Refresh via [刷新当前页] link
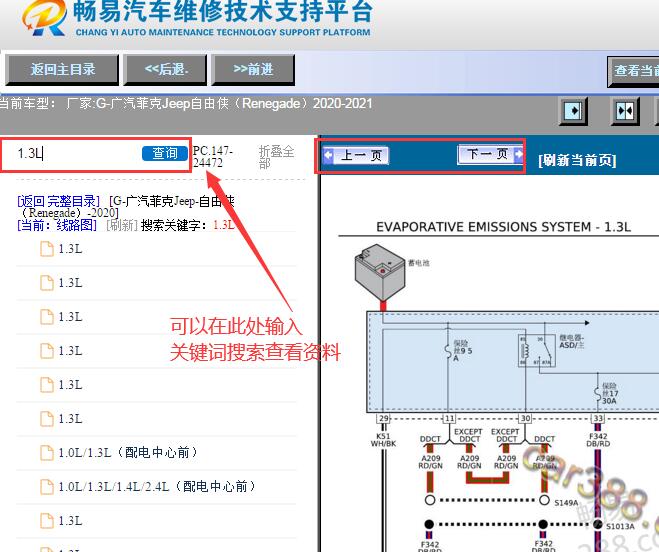This screenshot has height=552, width=659. click(x=577, y=160)
